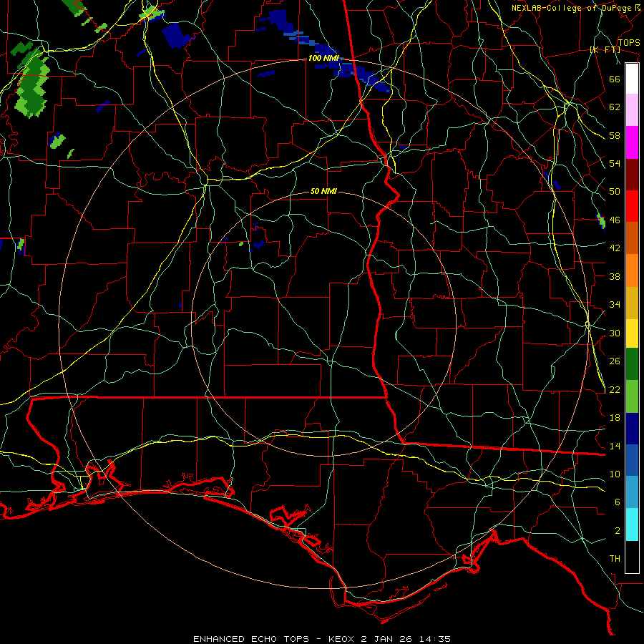Click the light pink 62 kft legend swatch
The image size is (644, 644).
(632, 109)
